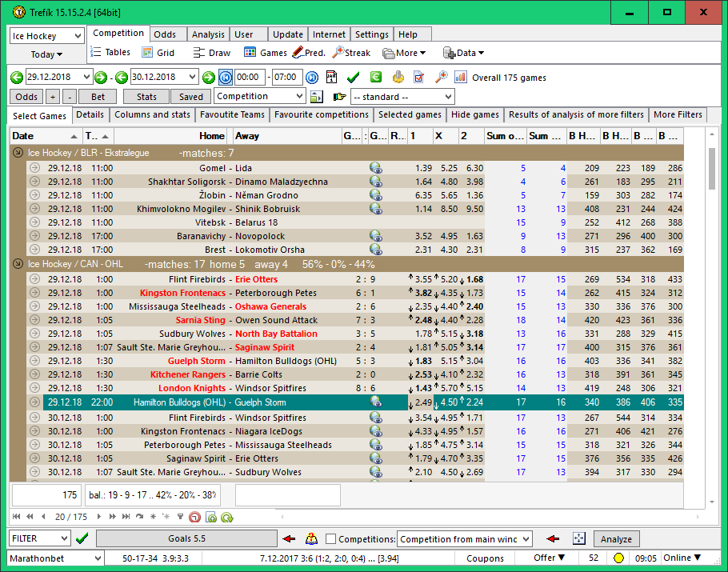Open the Tables view
The image size is (728, 572).
(110, 53)
